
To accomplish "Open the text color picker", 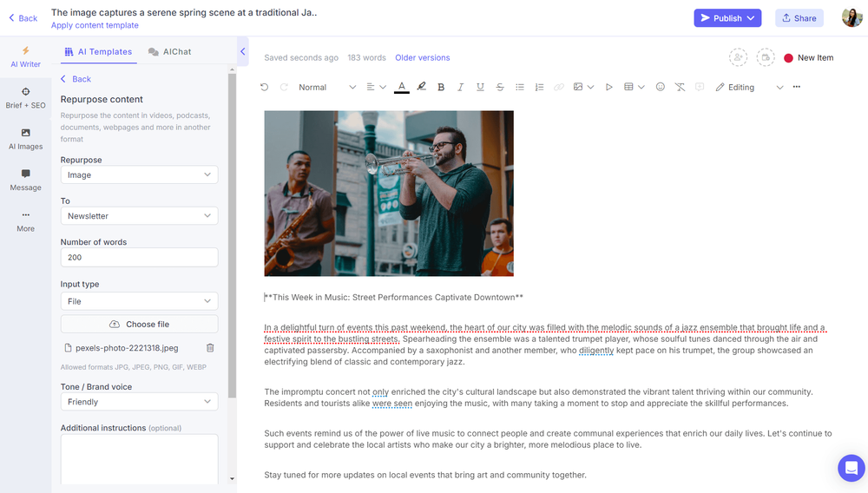I will pyautogui.click(x=402, y=88).
